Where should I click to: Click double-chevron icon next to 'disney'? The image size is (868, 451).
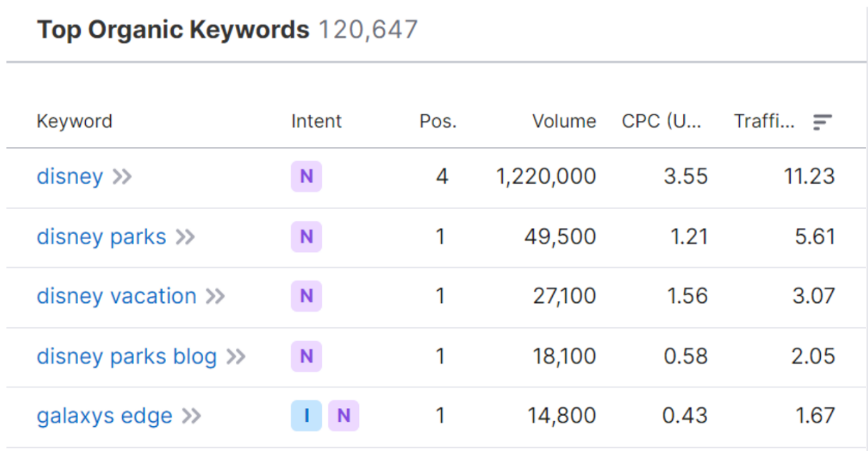click(x=122, y=177)
